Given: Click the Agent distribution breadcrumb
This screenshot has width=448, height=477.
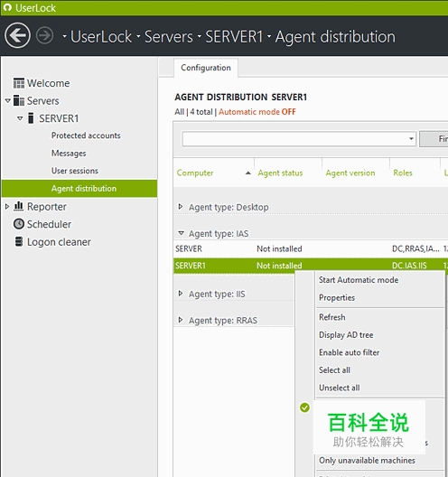Looking at the screenshot, I should (x=335, y=36).
